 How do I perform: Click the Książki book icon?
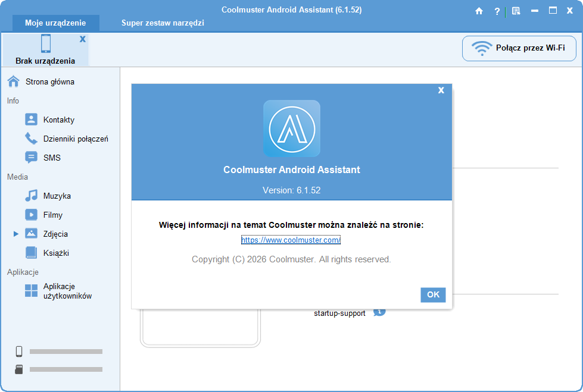coord(31,253)
